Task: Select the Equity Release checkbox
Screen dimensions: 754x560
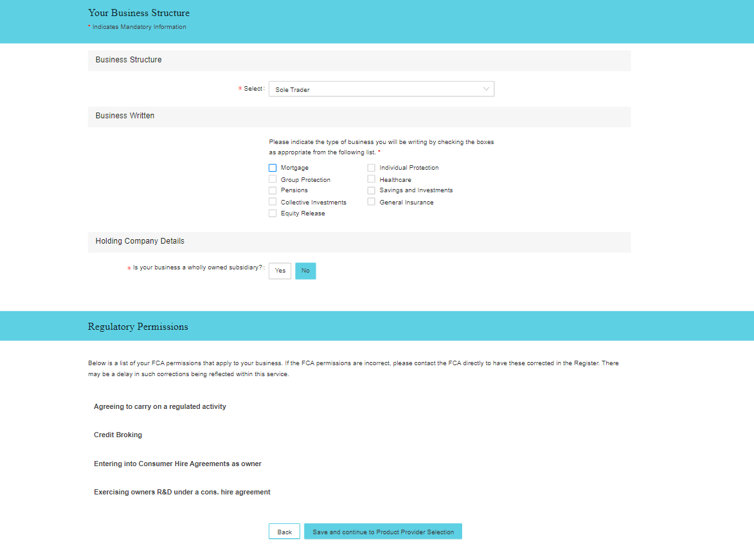Action: [273, 213]
